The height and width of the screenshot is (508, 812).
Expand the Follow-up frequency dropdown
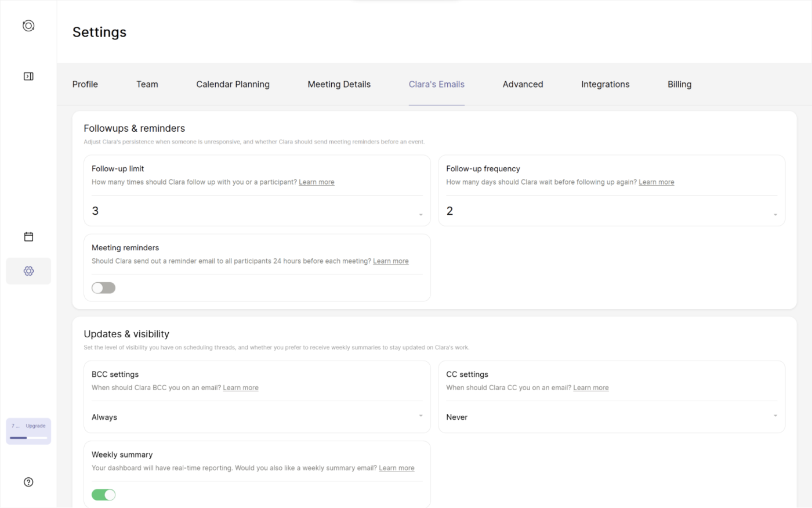tap(611, 211)
